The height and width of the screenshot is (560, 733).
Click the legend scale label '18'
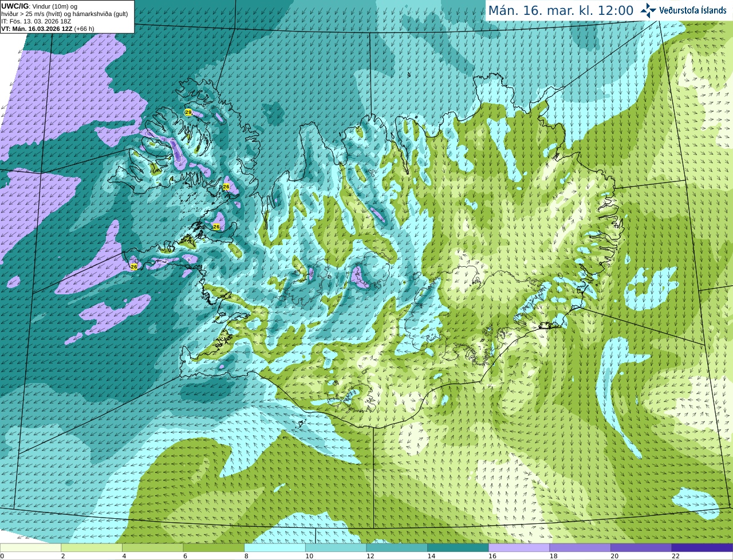click(553, 556)
